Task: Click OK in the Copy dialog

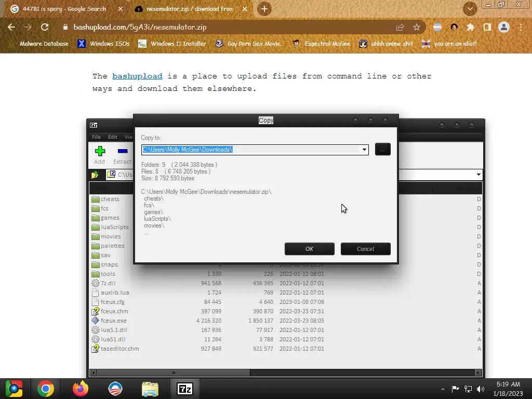Action: 310,249
